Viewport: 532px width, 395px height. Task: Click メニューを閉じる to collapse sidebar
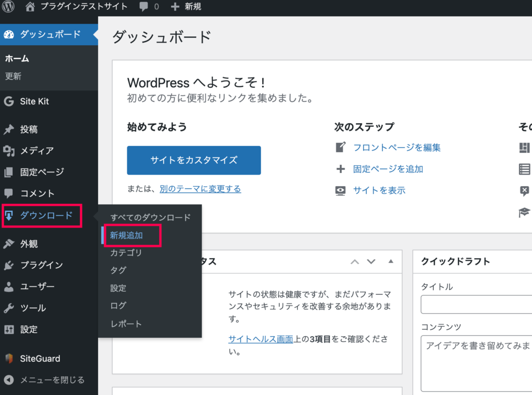[52, 380]
